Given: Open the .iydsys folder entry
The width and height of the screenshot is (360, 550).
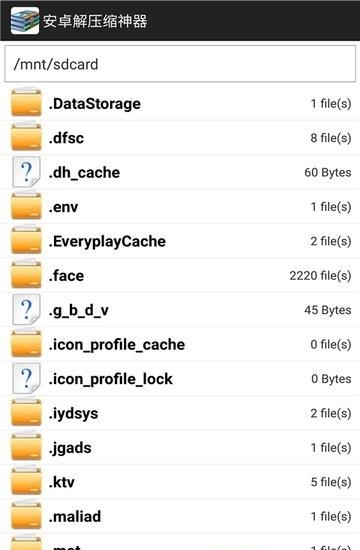Looking at the screenshot, I should [x=180, y=413].
